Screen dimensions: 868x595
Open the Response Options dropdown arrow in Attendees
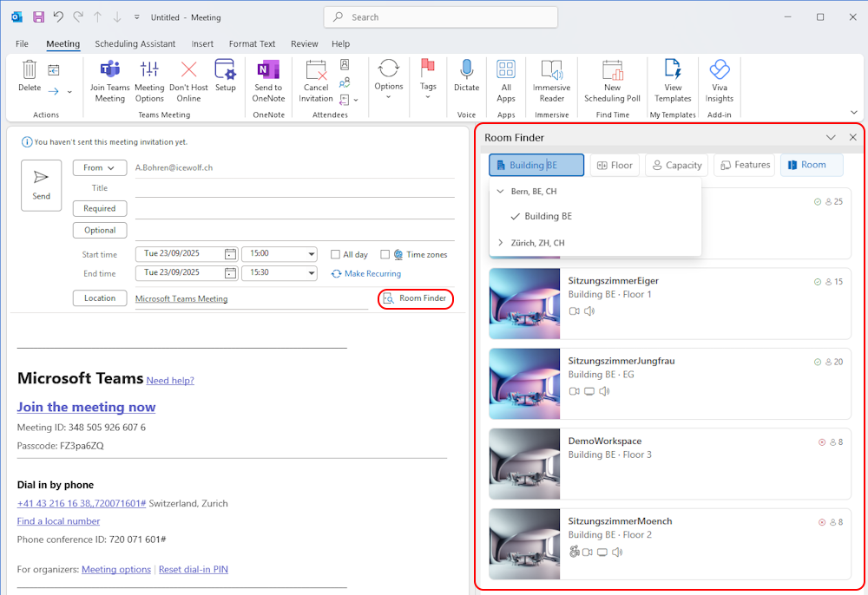pos(356,100)
